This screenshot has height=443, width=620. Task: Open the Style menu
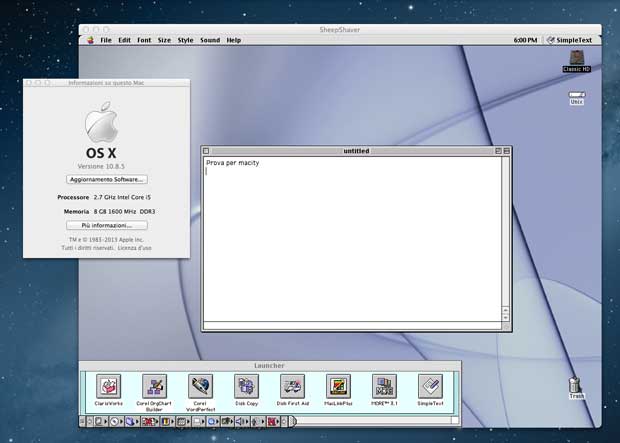pyautogui.click(x=185, y=40)
